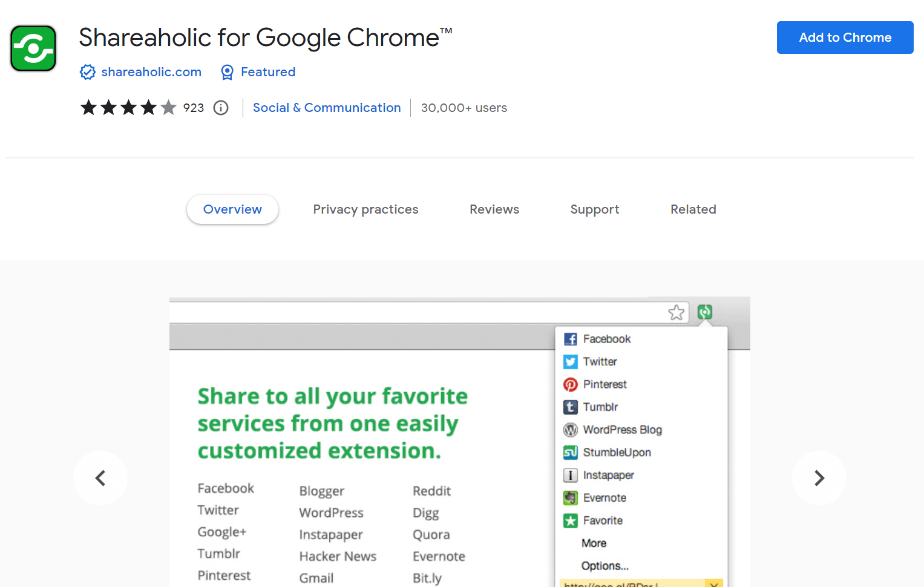The width and height of the screenshot is (924, 587).
Task: Click the fourth rating star
Action: point(148,107)
